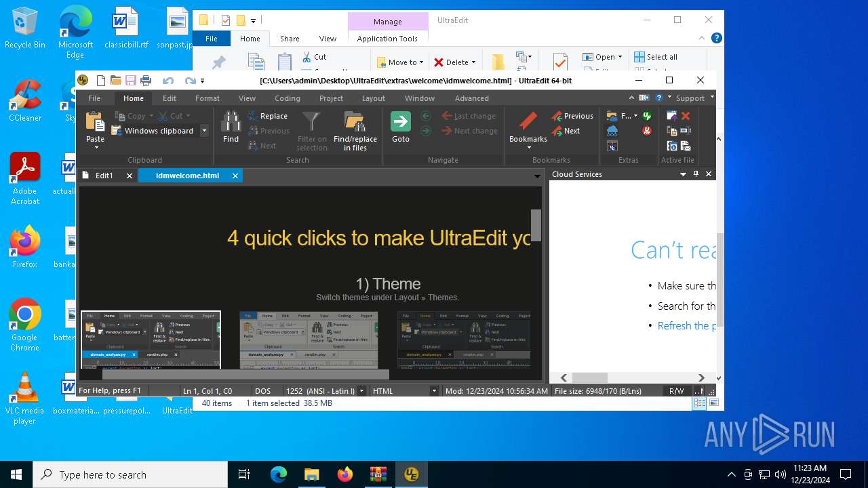Switch to the Advanced ribbon tab
Screen dimensions: 868x488
[x=472, y=98]
